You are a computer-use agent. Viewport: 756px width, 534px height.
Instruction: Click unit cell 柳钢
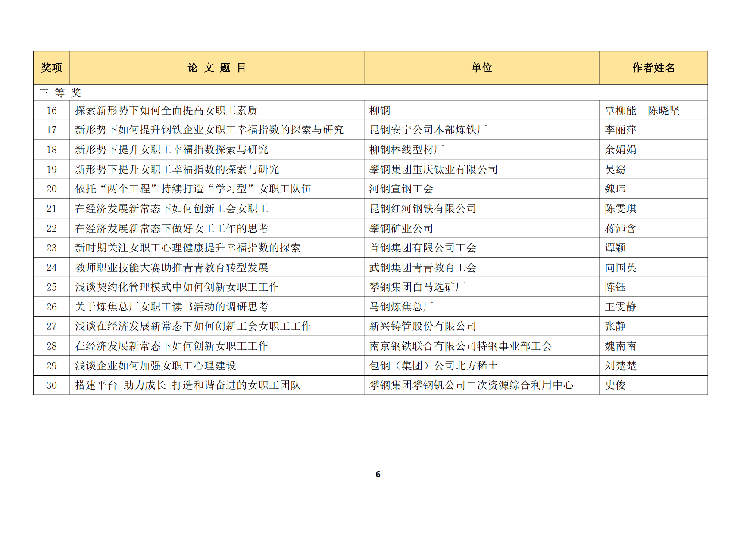(x=380, y=111)
